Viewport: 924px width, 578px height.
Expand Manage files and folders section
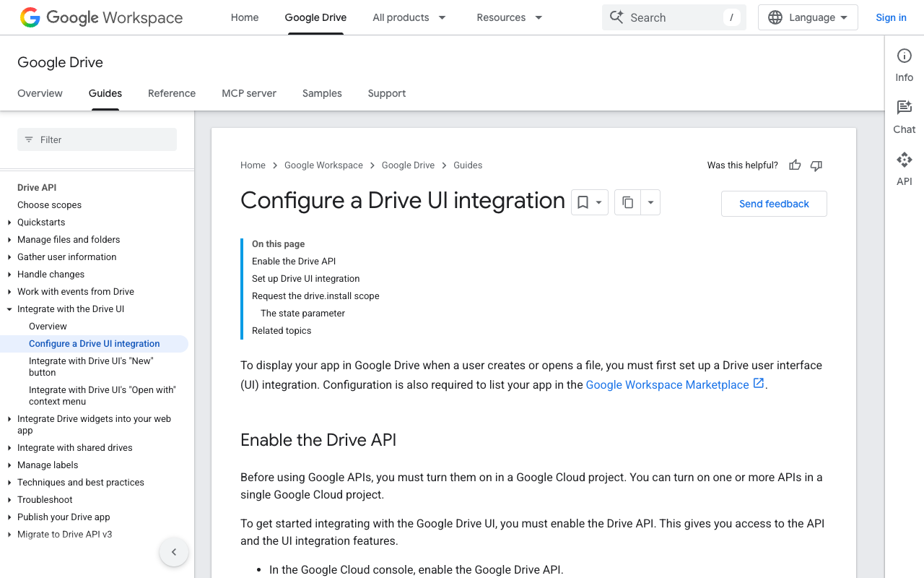point(9,240)
